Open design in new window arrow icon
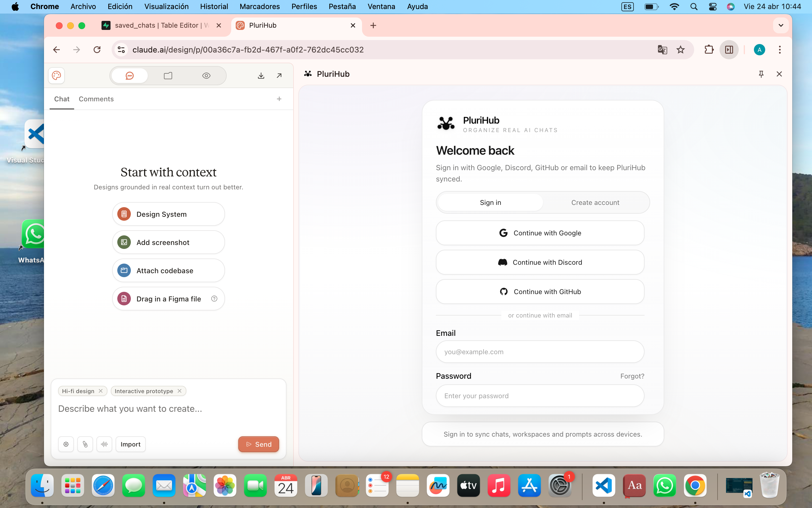 (279, 76)
